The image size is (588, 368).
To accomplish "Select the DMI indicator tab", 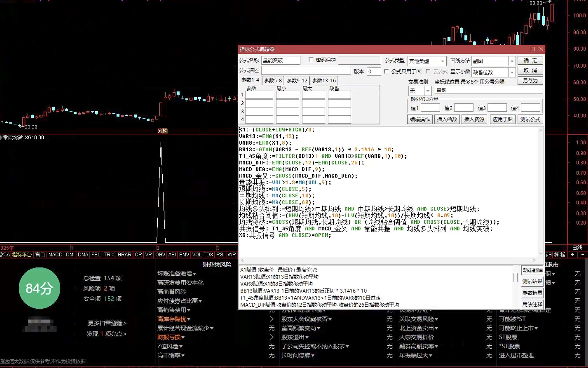I will point(70,255).
